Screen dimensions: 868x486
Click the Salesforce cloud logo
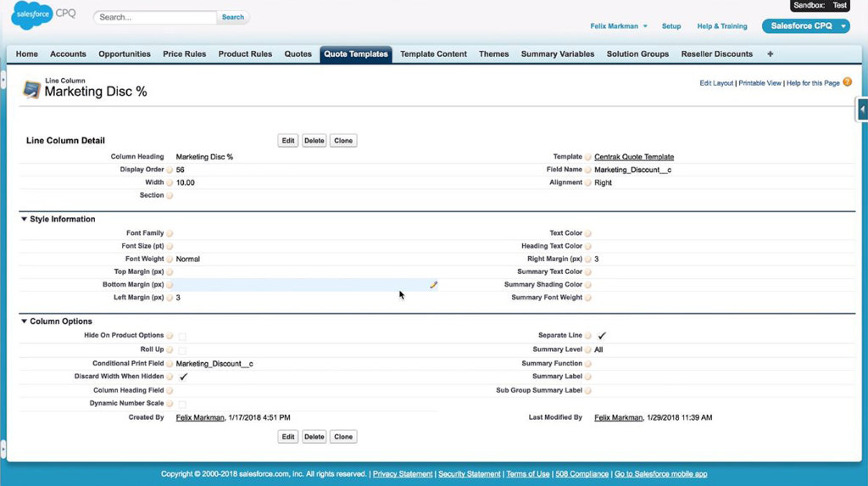32,14
